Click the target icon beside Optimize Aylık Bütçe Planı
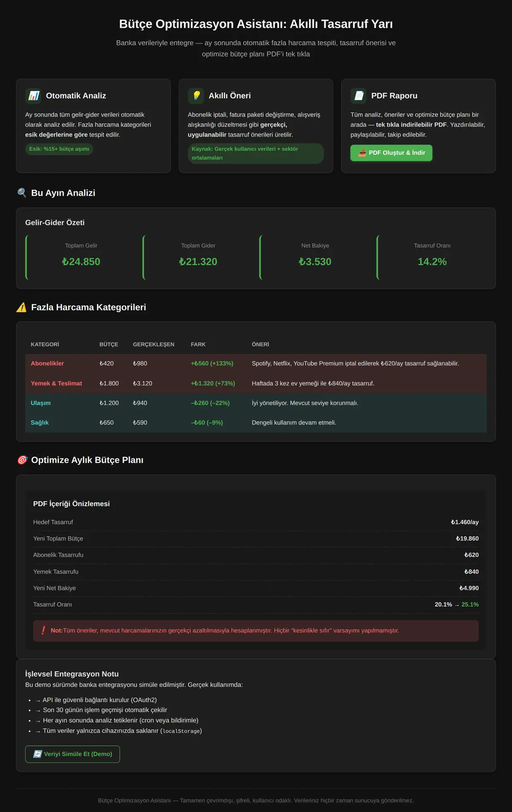The height and width of the screenshot is (812, 512). (x=22, y=460)
